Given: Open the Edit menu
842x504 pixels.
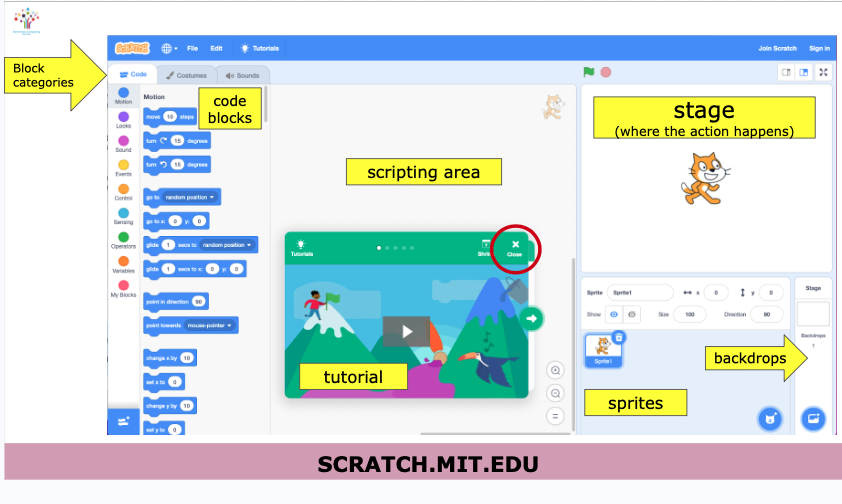Looking at the screenshot, I should [216, 48].
